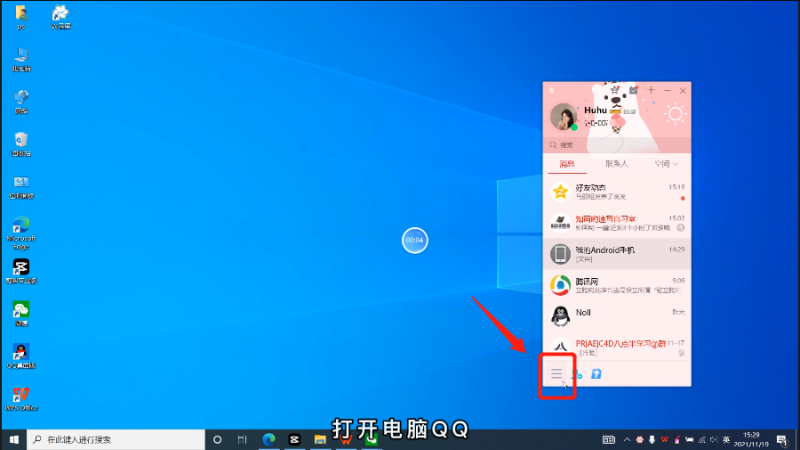Viewport: 800px width, 450px height.
Task: Open the Recycle Bin on desktop
Action: [x=21, y=144]
